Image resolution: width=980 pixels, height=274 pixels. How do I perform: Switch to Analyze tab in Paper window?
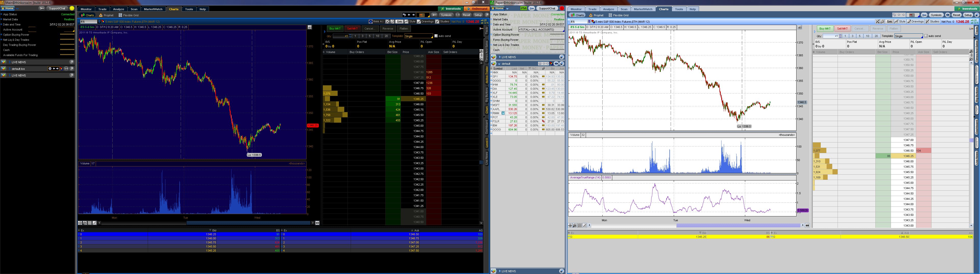click(x=608, y=9)
